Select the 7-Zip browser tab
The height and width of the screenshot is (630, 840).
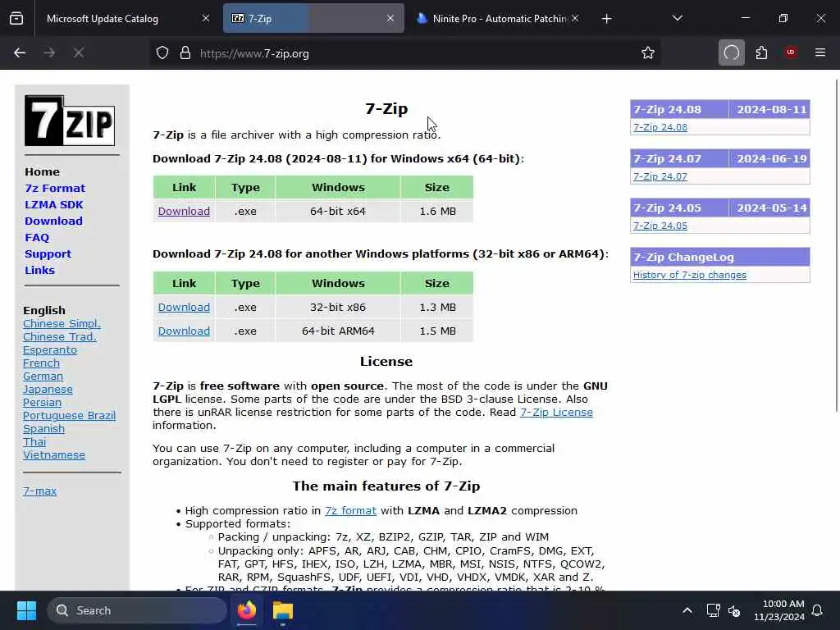coord(313,18)
